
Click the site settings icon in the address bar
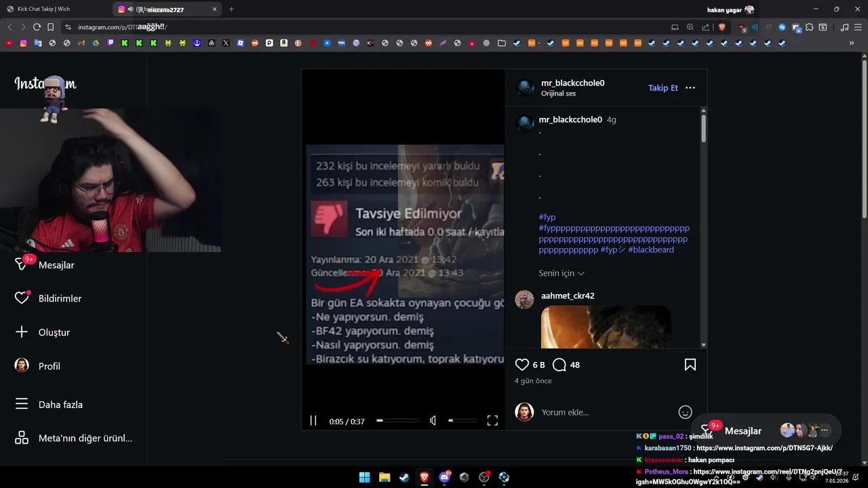click(68, 27)
